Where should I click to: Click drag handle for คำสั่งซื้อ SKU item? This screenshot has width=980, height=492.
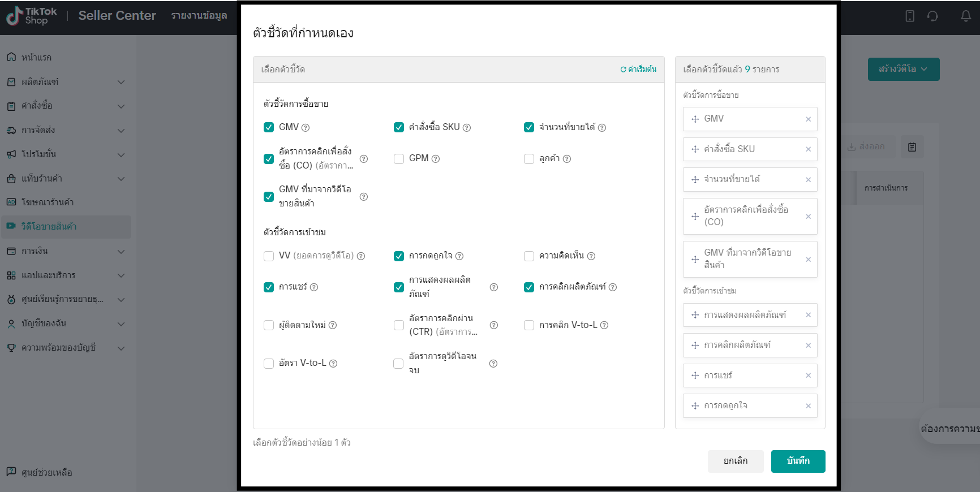(695, 149)
